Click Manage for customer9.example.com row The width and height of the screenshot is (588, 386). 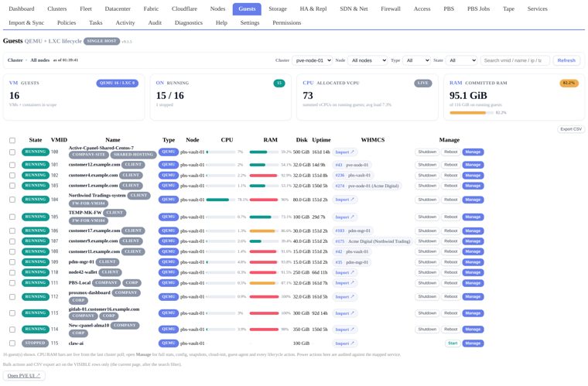pyautogui.click(x=473, y=241)
